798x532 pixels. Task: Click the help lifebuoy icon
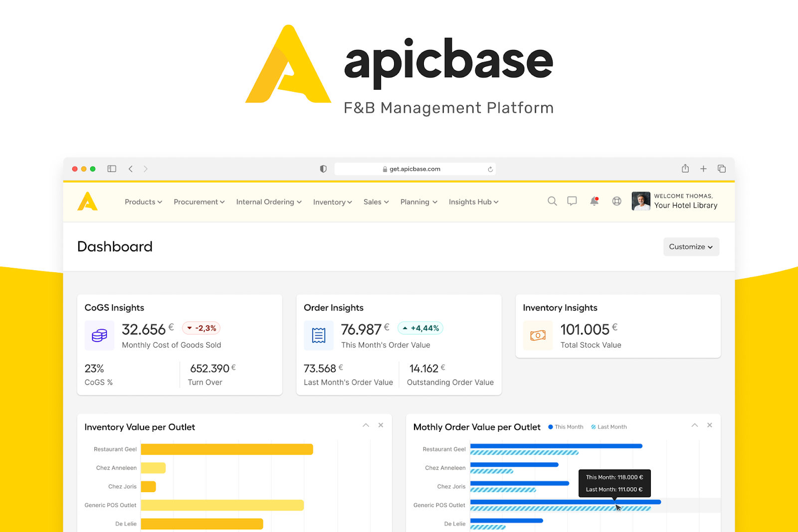point(617,201)
